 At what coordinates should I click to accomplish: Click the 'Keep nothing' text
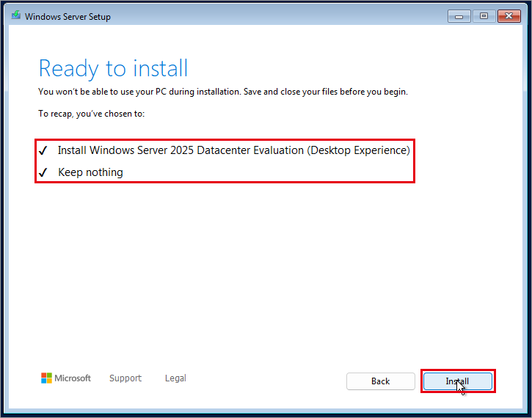[90, 172]
